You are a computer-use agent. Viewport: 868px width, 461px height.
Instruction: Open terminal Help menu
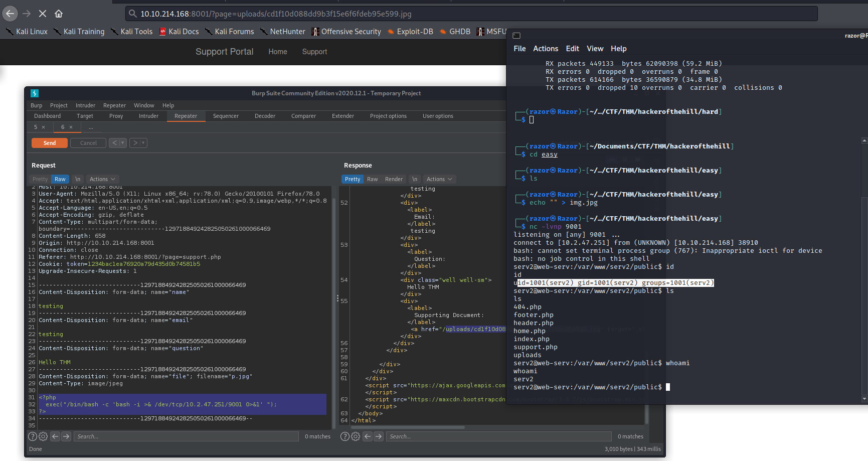[618, 49]
